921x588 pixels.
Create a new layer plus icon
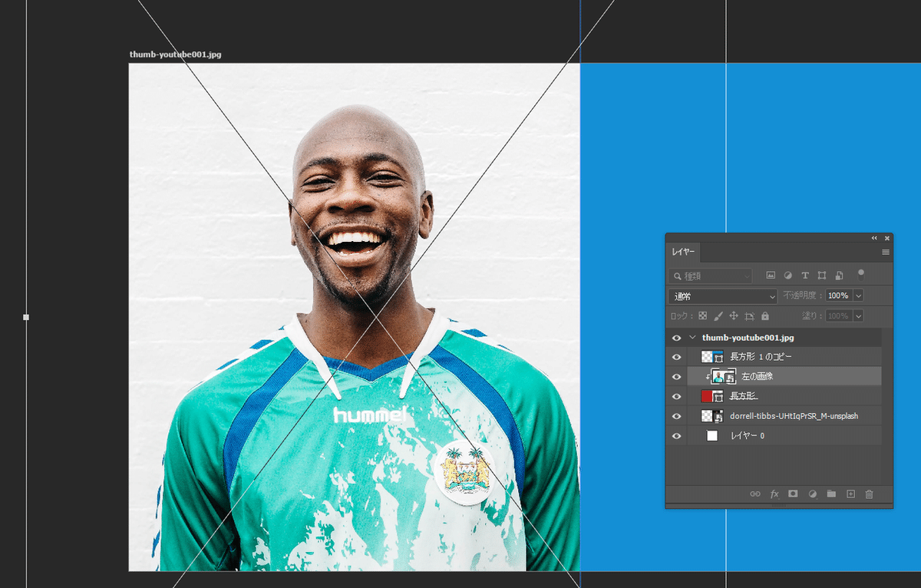coord(850,494)
